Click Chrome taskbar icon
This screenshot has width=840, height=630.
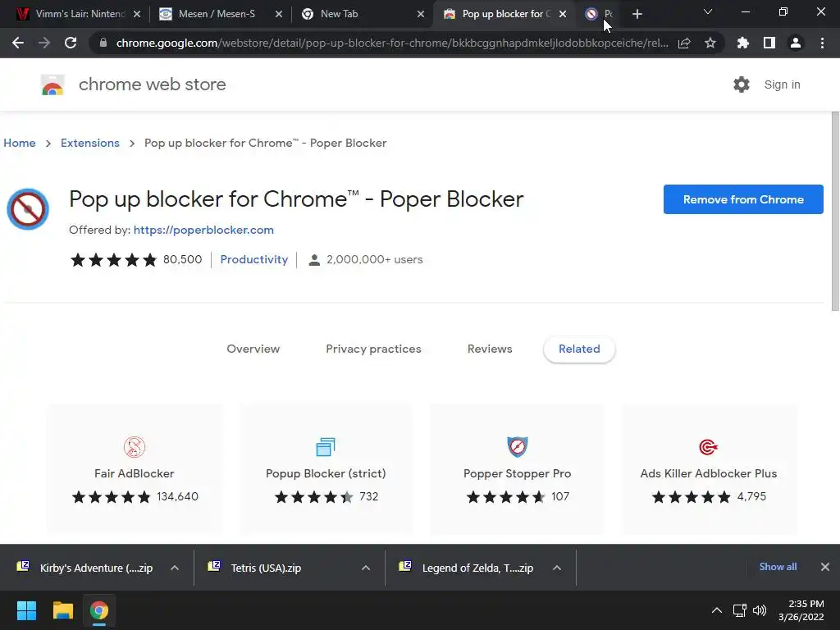pos(98,610)
